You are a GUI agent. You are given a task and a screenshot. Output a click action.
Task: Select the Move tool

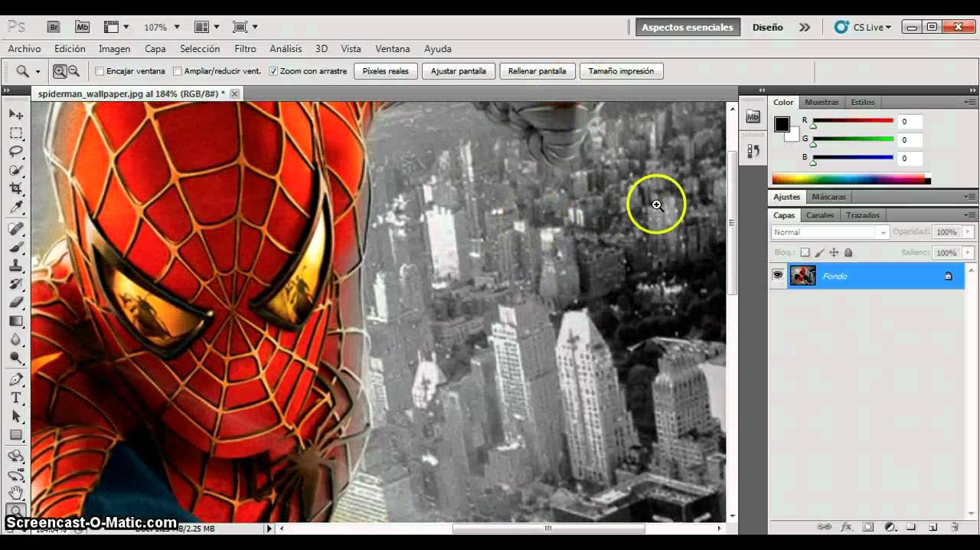coord(16,114)
